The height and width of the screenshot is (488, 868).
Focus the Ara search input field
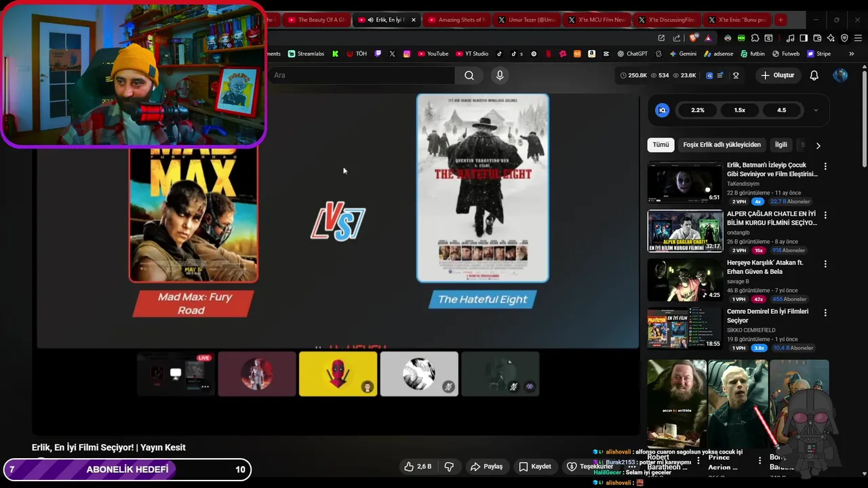click(x=363, y=75)
